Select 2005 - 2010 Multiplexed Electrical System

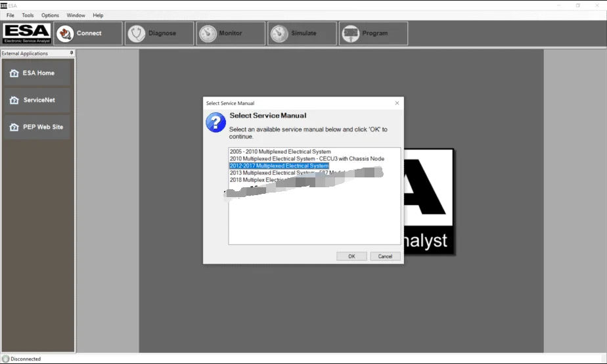click(x=281, y=152)
